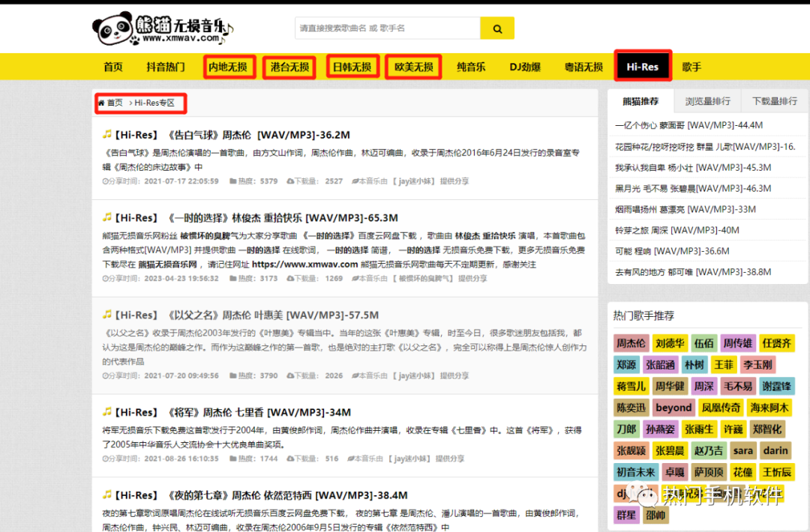Click the 凤凰传奇 singer tag
The height and width of the screenshot is (532, 810).
721,408
